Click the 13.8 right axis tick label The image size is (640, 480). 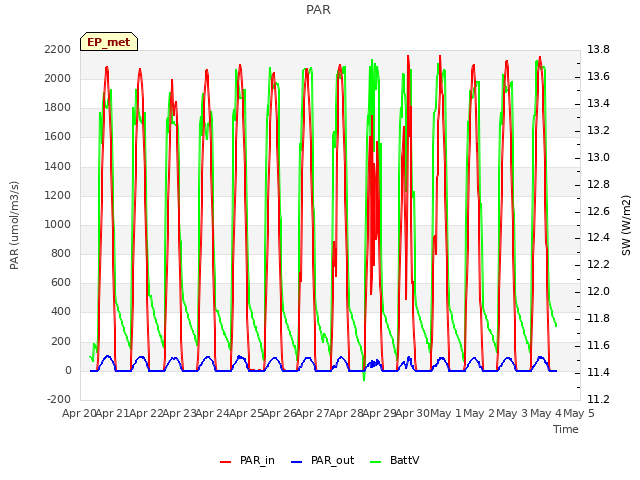click(598, 49)
